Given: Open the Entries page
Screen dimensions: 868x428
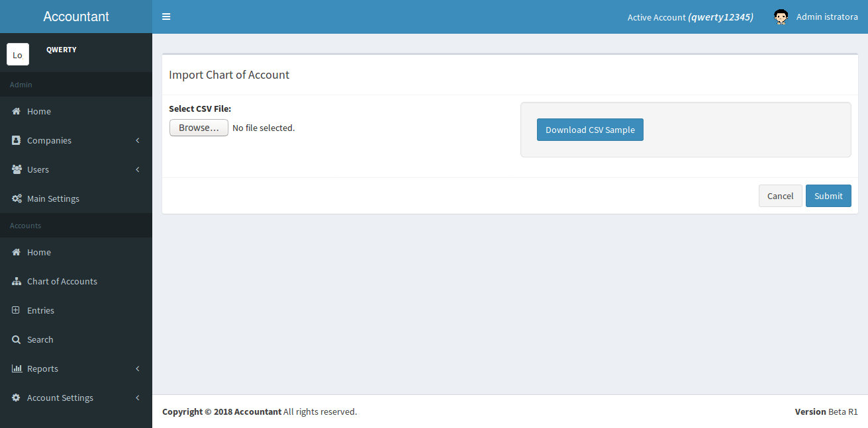Looking at the screenshot, I should coord(76,310).
